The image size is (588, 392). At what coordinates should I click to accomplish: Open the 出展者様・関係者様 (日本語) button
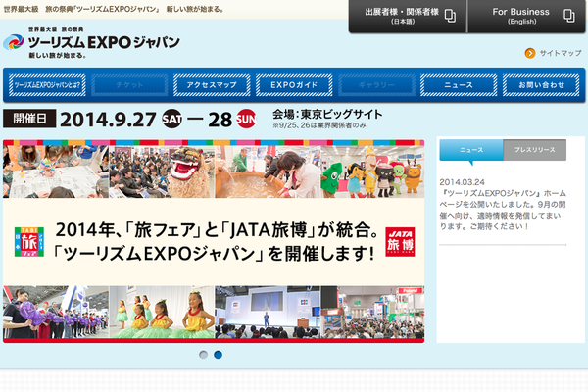point(408,16)
